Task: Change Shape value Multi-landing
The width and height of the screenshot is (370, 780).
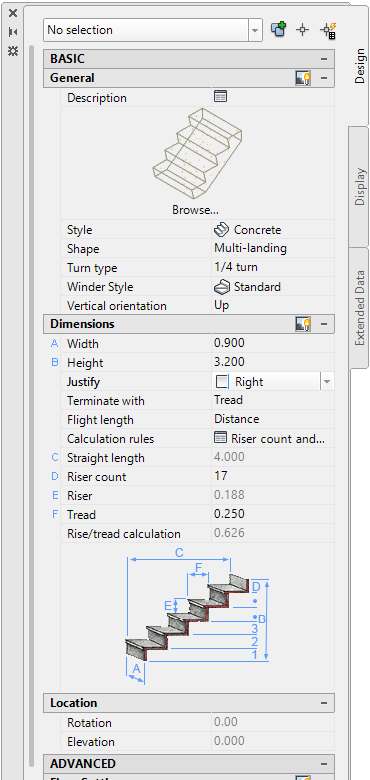Action: point(250,248)
